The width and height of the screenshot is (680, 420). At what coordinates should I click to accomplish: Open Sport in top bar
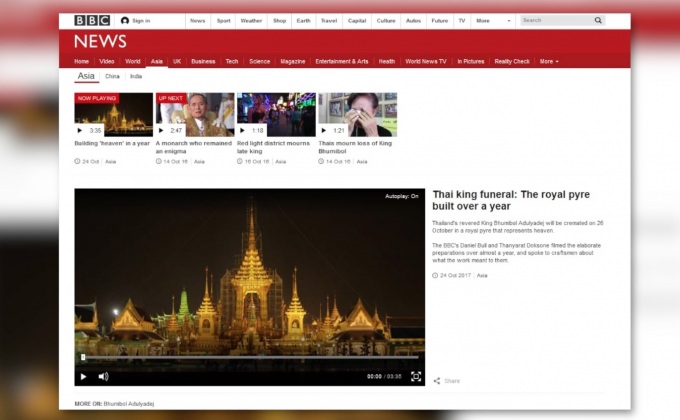tap(223, 20)
